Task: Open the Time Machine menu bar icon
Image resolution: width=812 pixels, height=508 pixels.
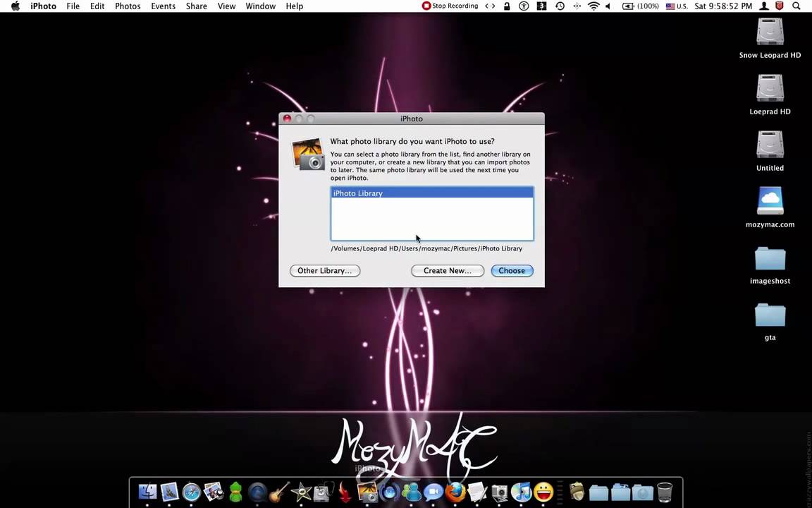Action: (560, 6)
